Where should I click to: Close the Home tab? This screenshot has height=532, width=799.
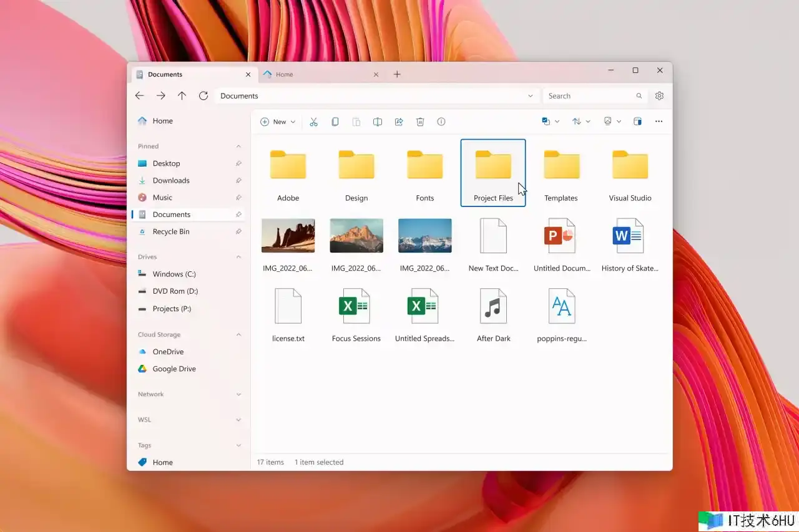tap(376, 74)
